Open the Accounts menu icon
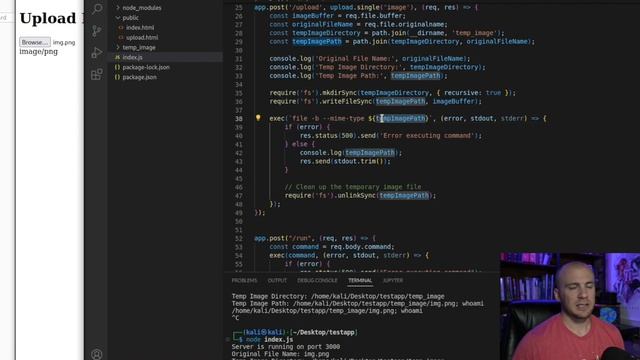This screenshot has height=360, width=640. 97,354
